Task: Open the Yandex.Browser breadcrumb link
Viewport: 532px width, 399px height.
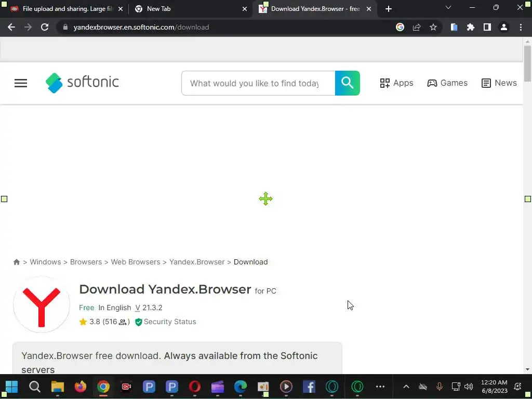Action: [197, 262]
